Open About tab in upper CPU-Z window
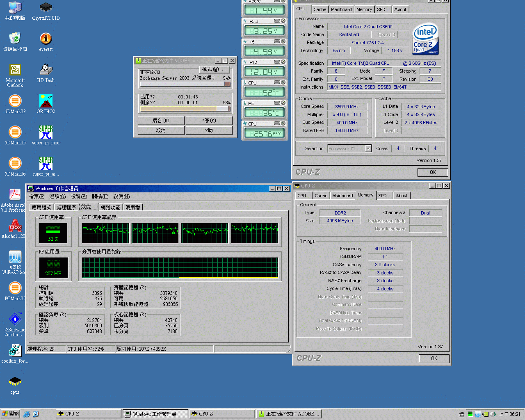Screen dimensions: 525x420 pos(400,9)
